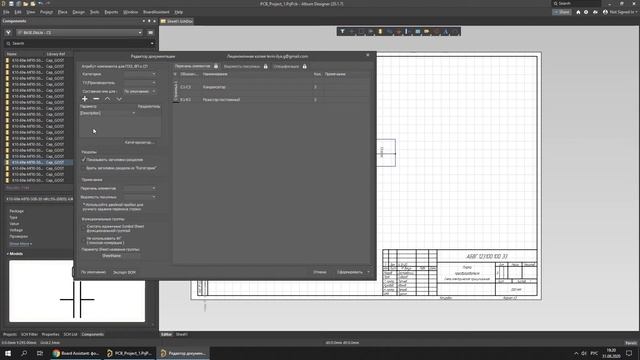Switch to the PCB_Project Altium taskbar item
The width and height of the screenshot is (640, 360).
pyautogui.click(x=129, y=353)
